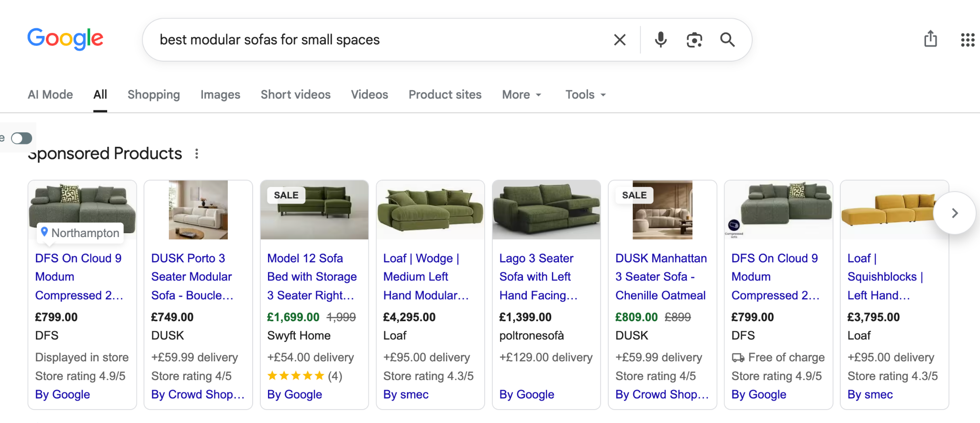Open Loaf Squishblocks Left Hand link

click(x=885, y=277)
